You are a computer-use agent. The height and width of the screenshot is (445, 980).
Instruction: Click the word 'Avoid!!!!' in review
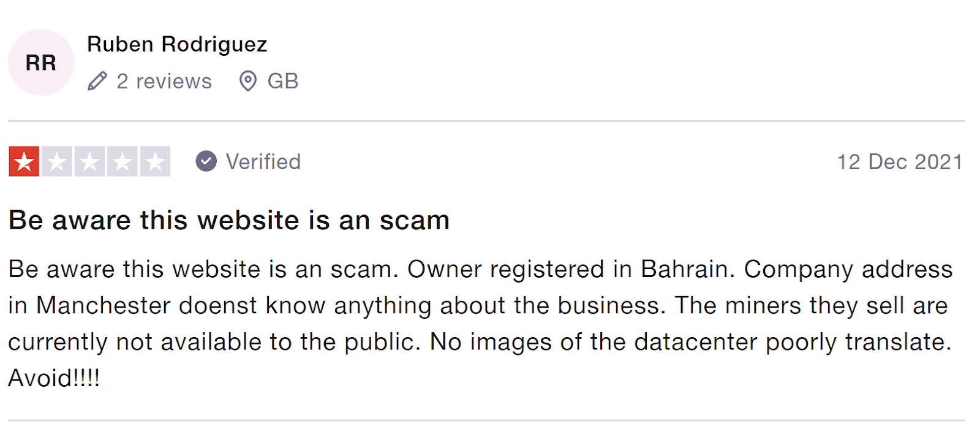54,378
